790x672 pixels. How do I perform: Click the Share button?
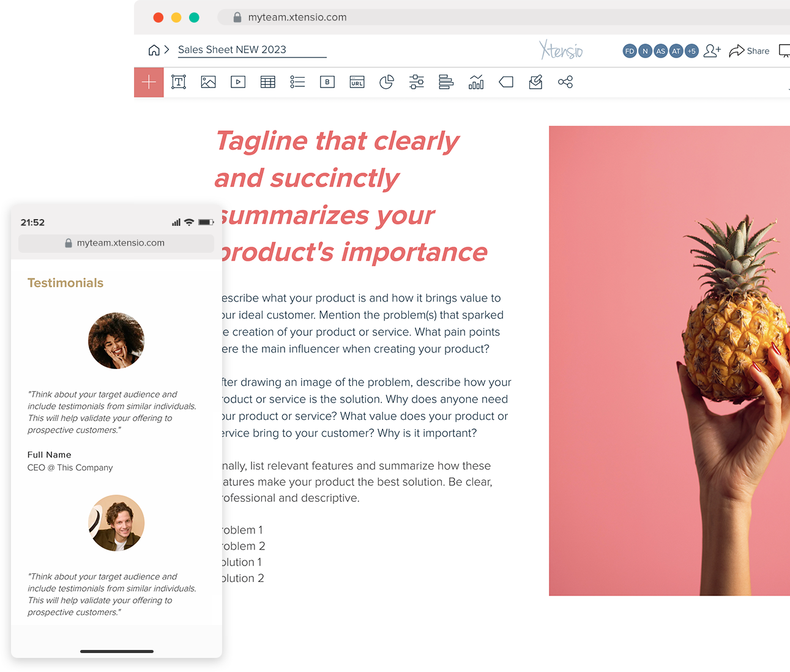coord(749,51)
